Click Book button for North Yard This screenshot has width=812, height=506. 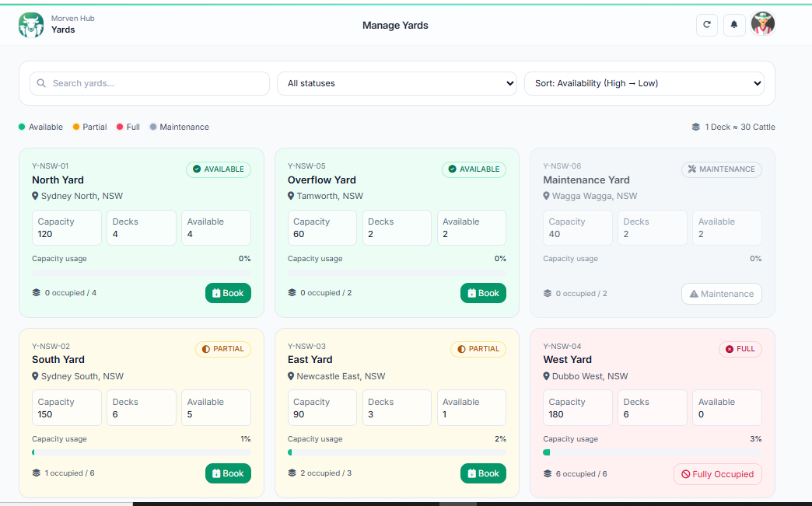(228, 293)
